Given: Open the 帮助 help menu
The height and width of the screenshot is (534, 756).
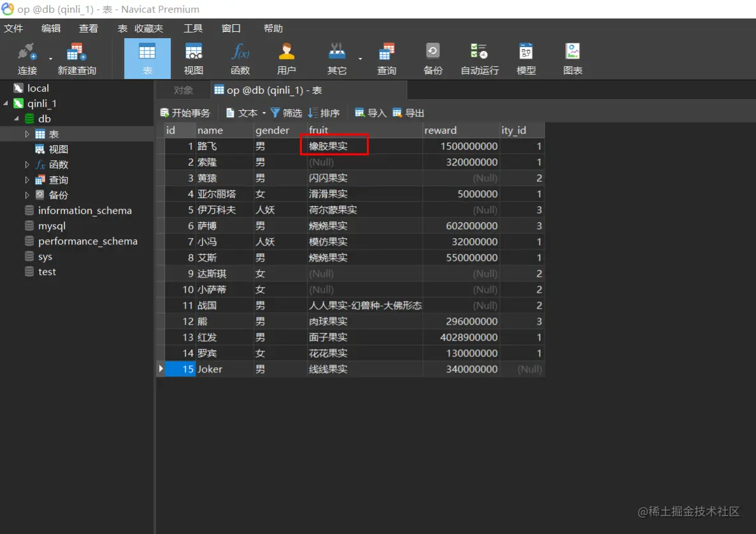Looking at the screenshot, I should [273, 29].
